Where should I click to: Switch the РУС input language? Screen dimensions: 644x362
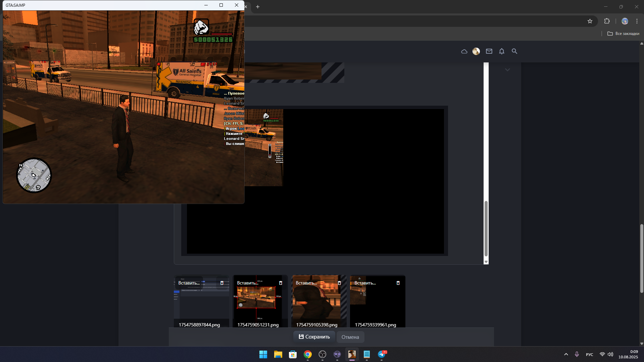point(589,355)
